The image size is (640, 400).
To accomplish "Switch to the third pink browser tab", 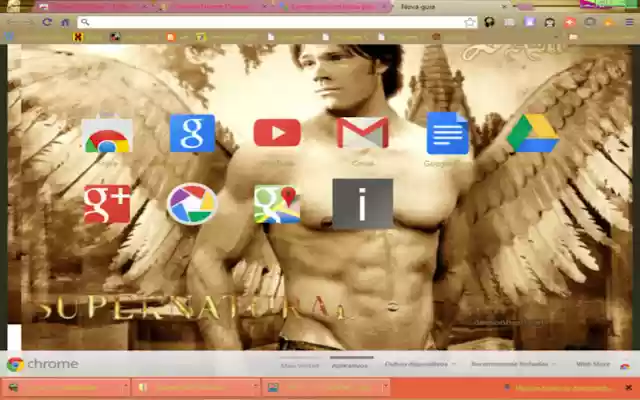I will 334,7.
